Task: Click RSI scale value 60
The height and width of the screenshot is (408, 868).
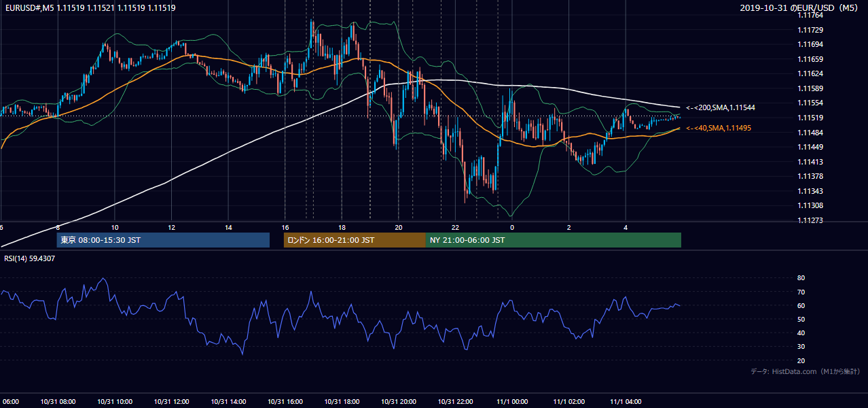Action: tap(801, 305)
